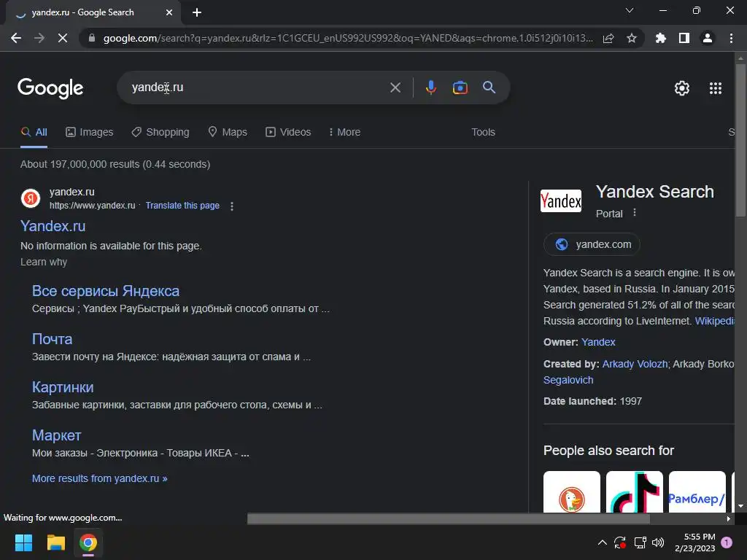Switch to the Shopping tab
This screenshot has height=560, width=747.
pos(160,133)
